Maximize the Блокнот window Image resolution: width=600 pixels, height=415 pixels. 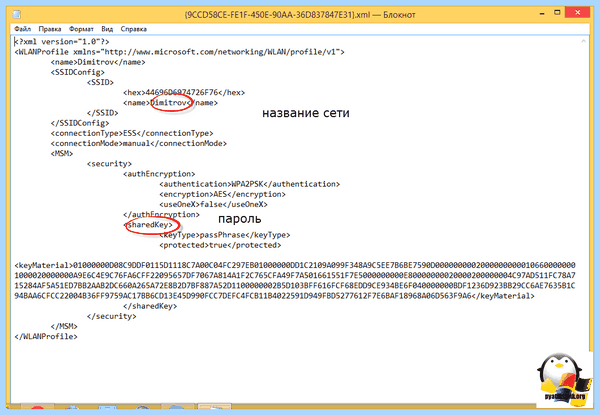click(557, 13)
